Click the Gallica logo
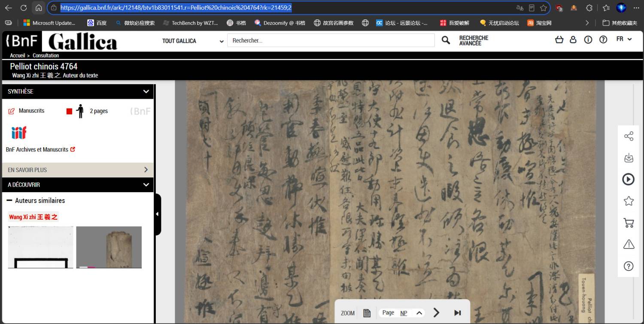The width and height of the screenshot is (644, 324). coord(82,42)
